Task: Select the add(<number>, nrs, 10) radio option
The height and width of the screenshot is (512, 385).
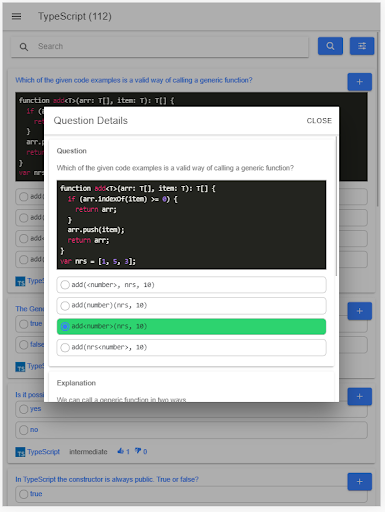Action: 191,285
